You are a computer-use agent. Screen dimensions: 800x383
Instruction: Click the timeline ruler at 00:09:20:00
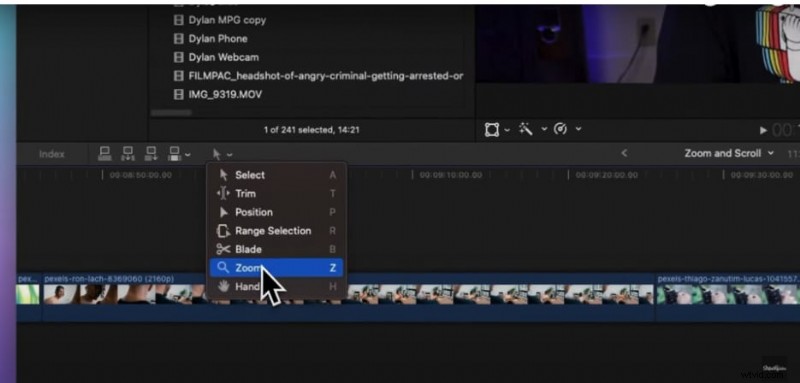[607, 175]
